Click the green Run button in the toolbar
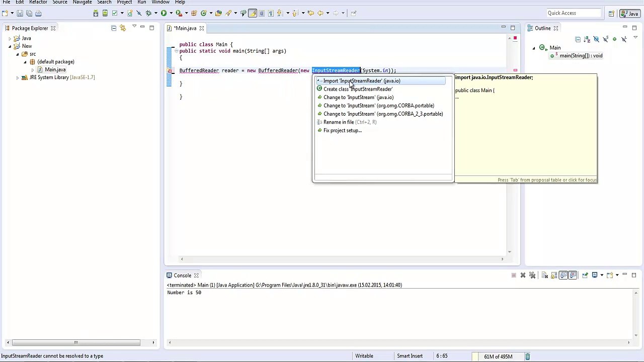Image resolution: width=644 pixels, height=362 pixels. tap(164, 13)
